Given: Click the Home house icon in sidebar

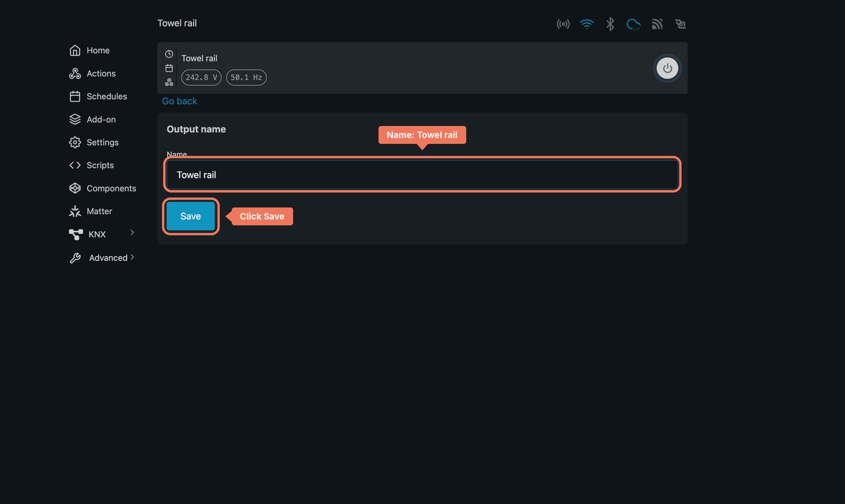Looking at the screenshot, I should click(75, 51).
